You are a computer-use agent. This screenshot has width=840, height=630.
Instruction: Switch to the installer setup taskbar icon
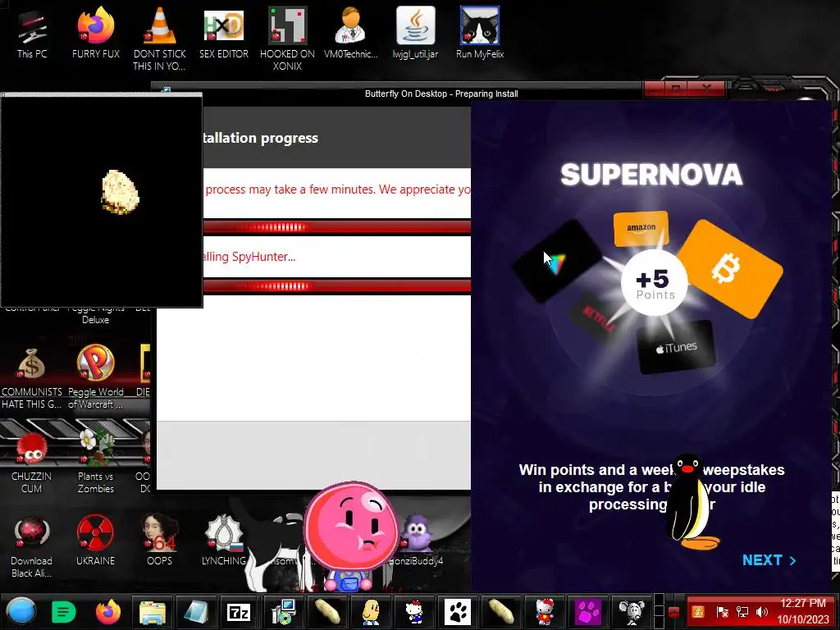(x=283, y=611)
